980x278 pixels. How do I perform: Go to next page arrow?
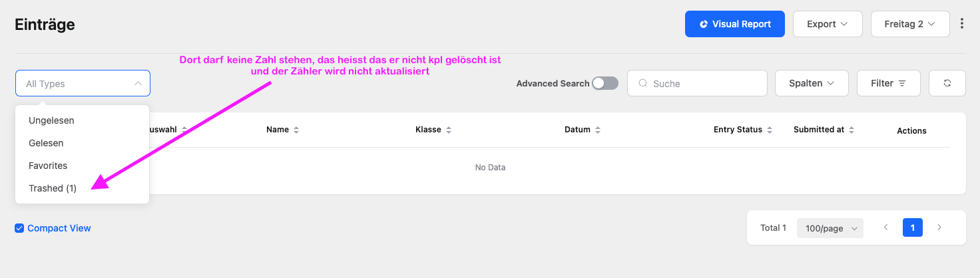pos(939,227)
